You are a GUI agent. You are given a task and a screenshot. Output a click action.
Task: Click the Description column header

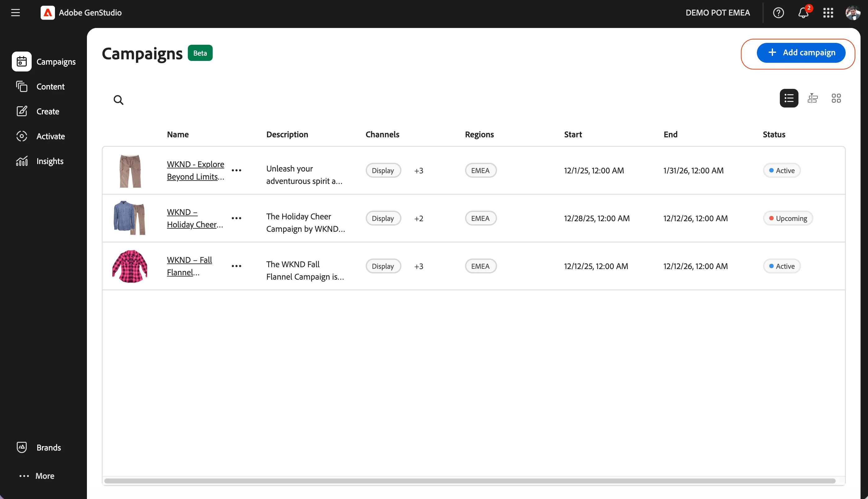(287, 134)
